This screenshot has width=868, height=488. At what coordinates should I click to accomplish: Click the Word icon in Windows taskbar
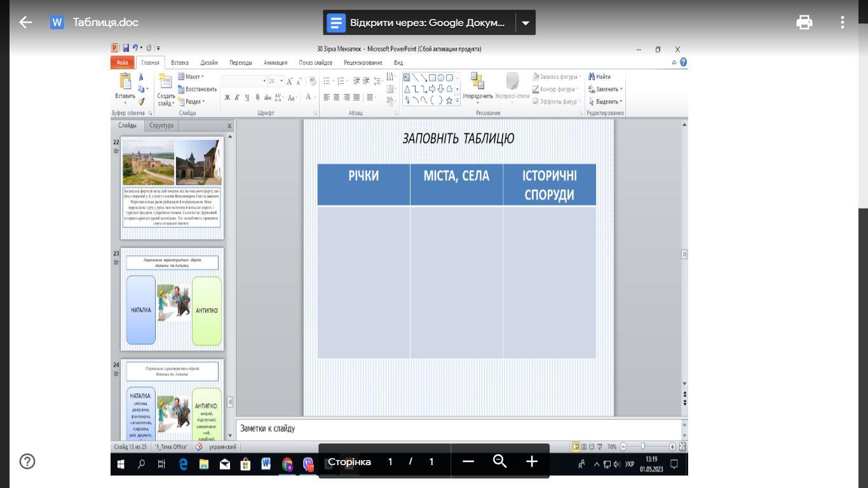pyautogui.click(x=266, y=464)
